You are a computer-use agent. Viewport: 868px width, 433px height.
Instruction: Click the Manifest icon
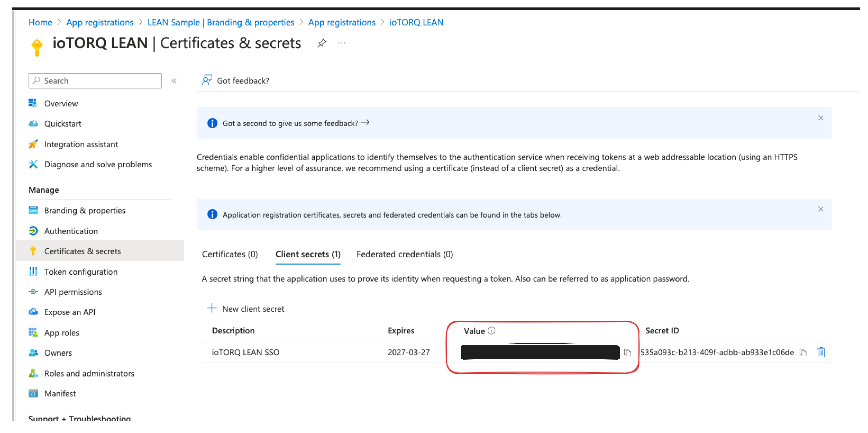[33, 393]
